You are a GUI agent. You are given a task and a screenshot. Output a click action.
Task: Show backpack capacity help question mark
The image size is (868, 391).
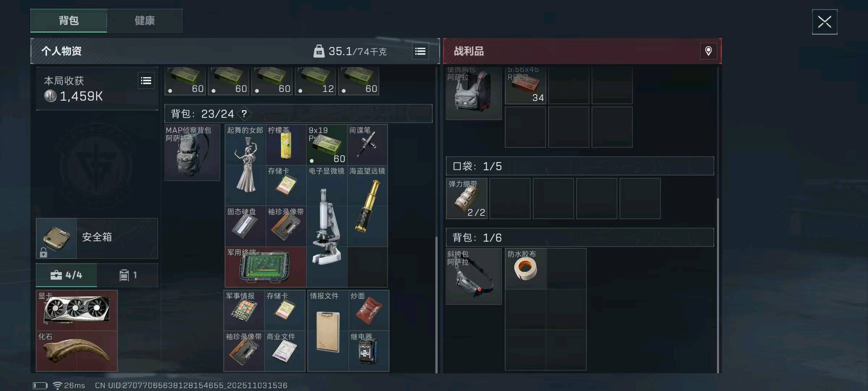(244, 114)
